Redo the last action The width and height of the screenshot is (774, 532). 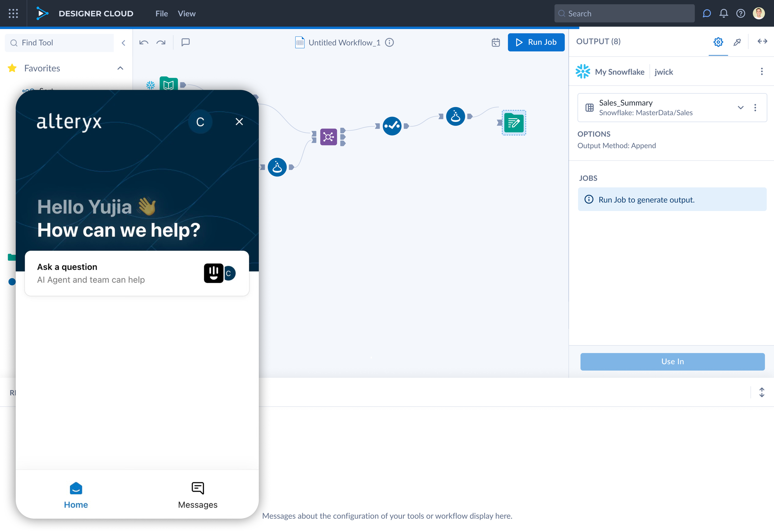tap(161, 42)
